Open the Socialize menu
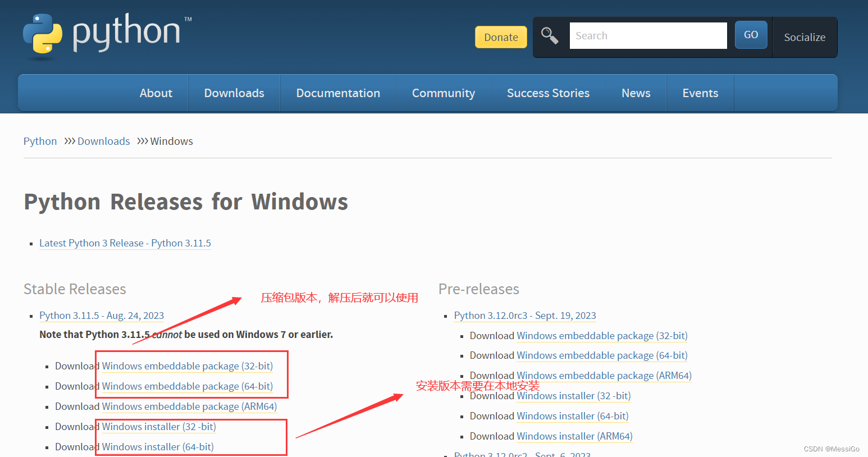This screenshot has height=457, width=868. coord(805,37)
